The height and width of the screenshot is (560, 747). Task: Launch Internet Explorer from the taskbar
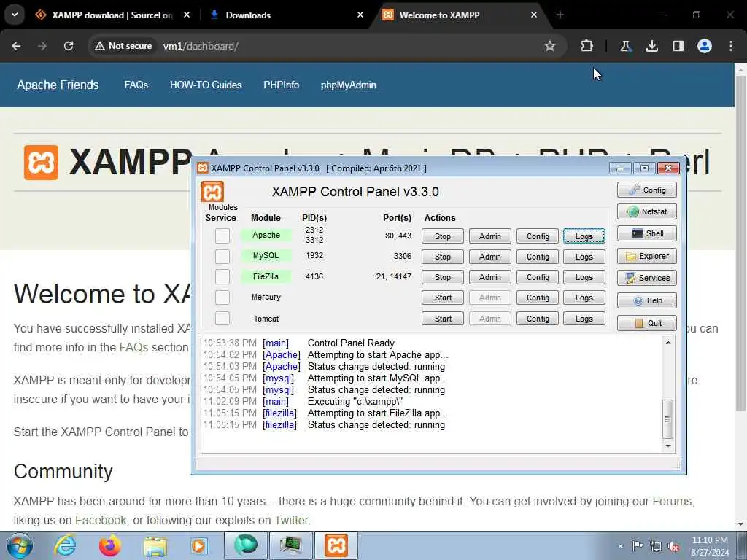click(65, 545)
